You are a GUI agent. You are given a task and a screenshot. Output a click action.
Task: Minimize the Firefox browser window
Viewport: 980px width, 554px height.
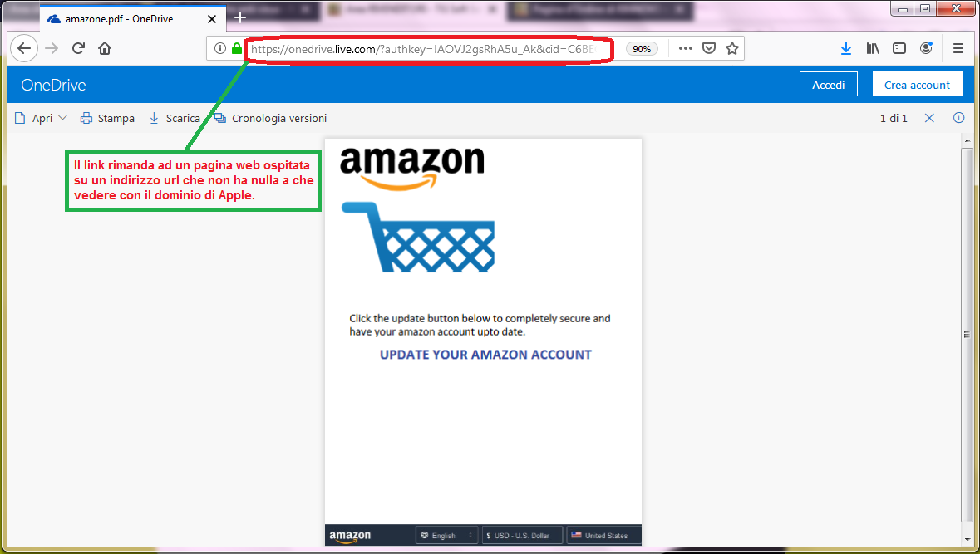click(903, 8)
